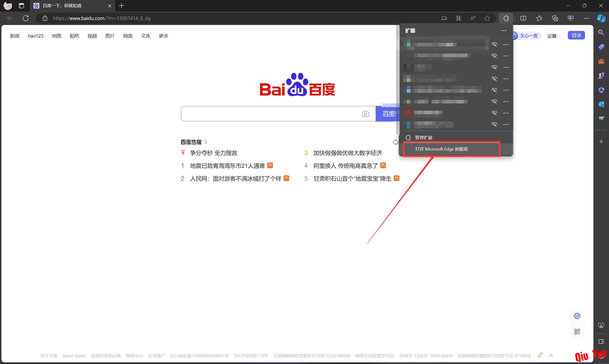Open the 新闻 link
Viewport: 609px width, 364px height.
[15, 36]
